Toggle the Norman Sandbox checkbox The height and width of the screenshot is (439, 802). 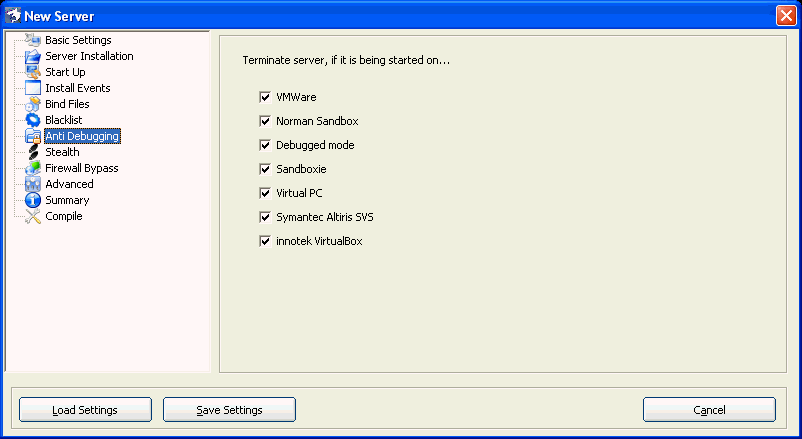tap(265, 121)
